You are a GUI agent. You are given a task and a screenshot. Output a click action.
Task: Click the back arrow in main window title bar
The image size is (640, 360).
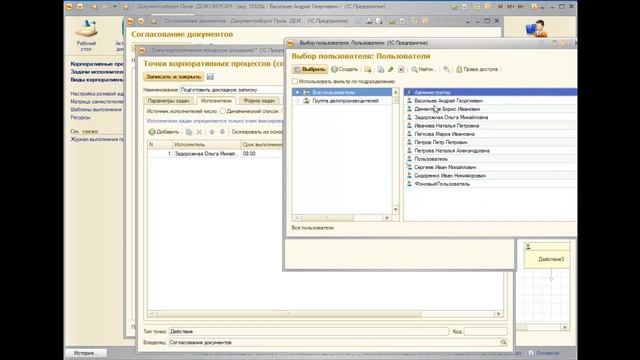[94, 7]
